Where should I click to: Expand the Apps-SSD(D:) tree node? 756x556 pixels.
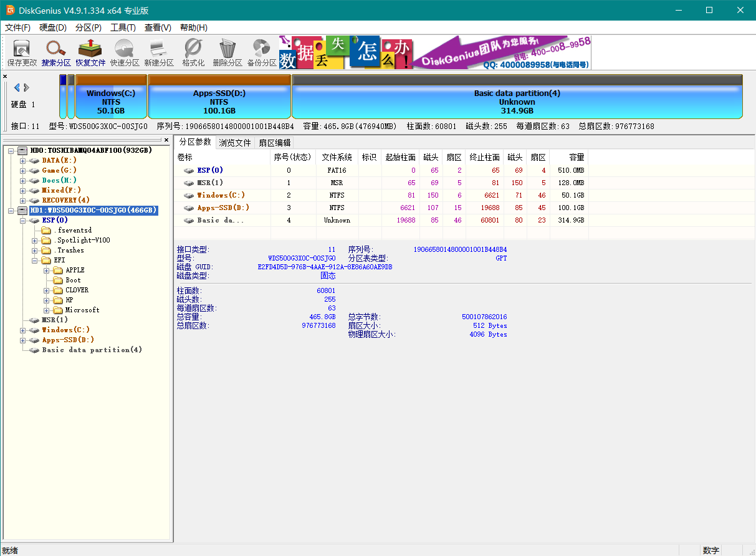click(x=23, y=340)
